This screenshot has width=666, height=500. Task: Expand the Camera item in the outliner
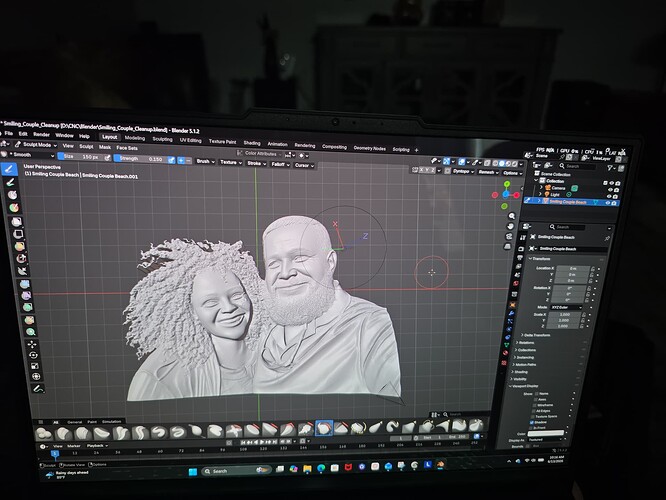[541, 187]
